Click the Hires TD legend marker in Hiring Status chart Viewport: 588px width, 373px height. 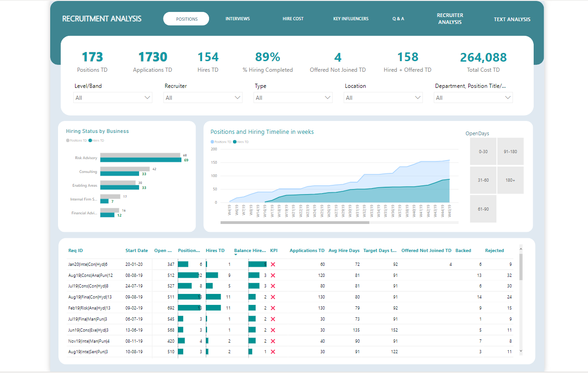(x=90, y=140)
